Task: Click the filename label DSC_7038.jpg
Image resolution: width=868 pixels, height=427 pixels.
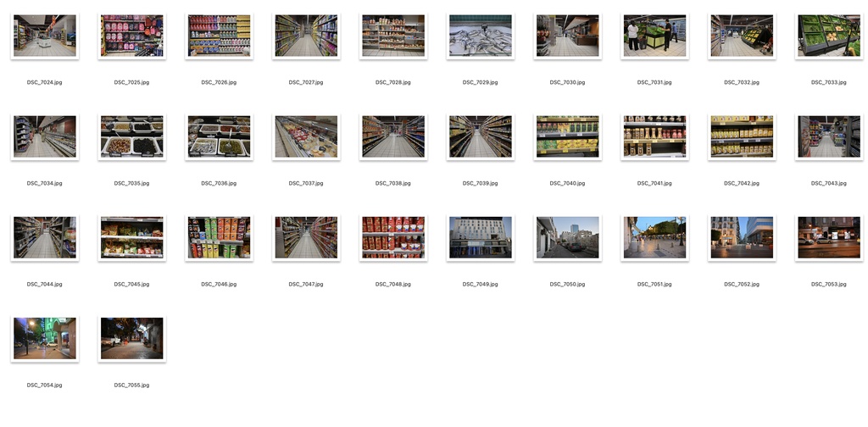Action: pos(393,183)
